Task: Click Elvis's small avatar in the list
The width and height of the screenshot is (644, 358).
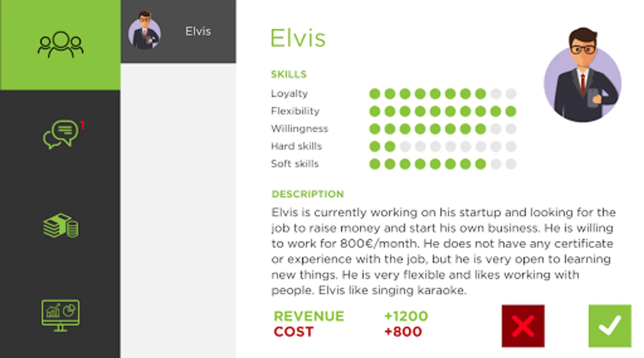Action: (x=145, y=31)
